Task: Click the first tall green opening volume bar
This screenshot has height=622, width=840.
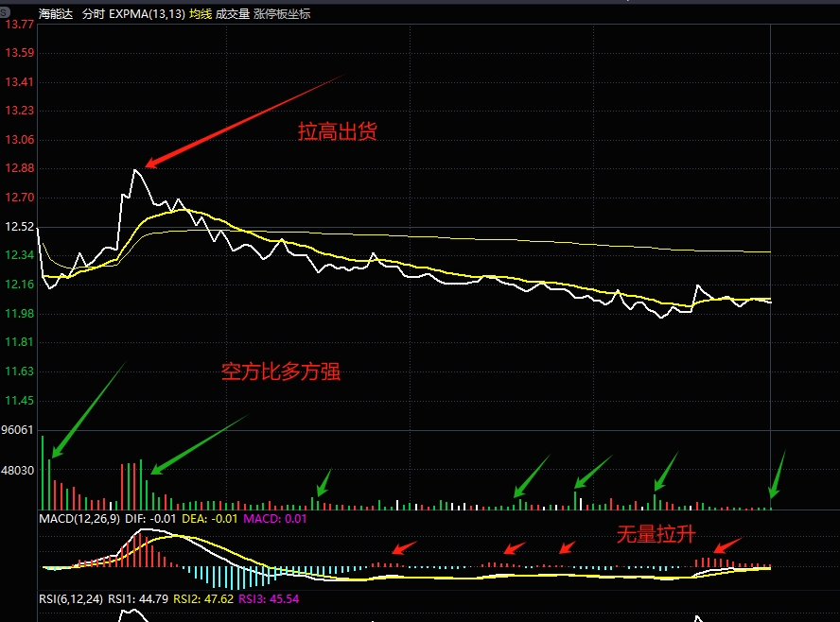Action: (x=43, y=473)
